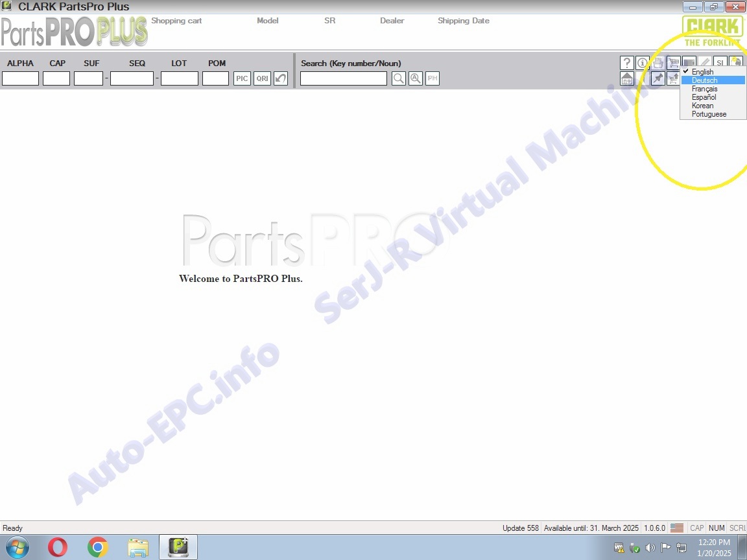The height and width of the screenshot is (560, 747).
Task: Choose Korean language option
Action: click(713, 106)
